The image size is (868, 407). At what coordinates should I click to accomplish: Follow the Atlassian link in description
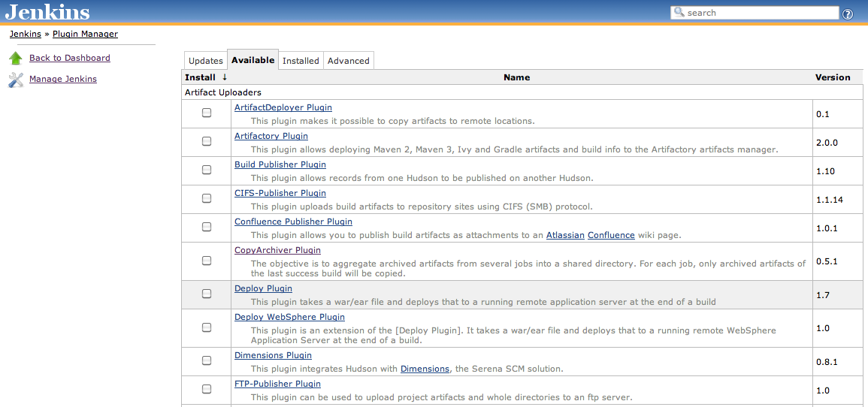tap(565, 235)
